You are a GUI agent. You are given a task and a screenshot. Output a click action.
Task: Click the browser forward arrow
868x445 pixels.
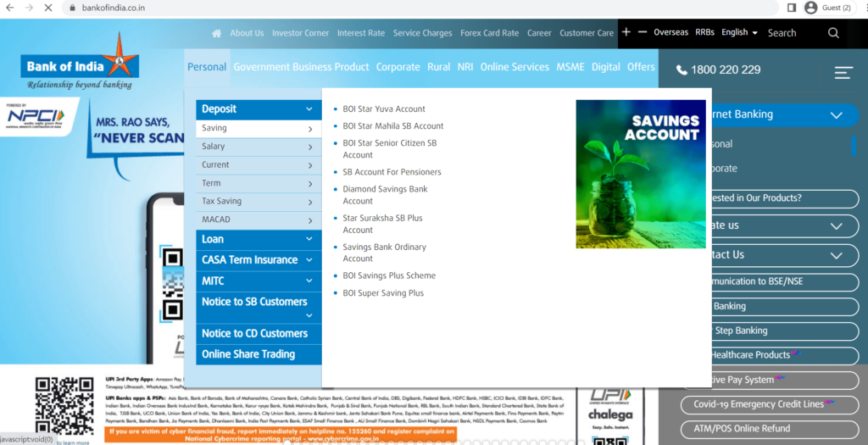(x=29, y=8)
